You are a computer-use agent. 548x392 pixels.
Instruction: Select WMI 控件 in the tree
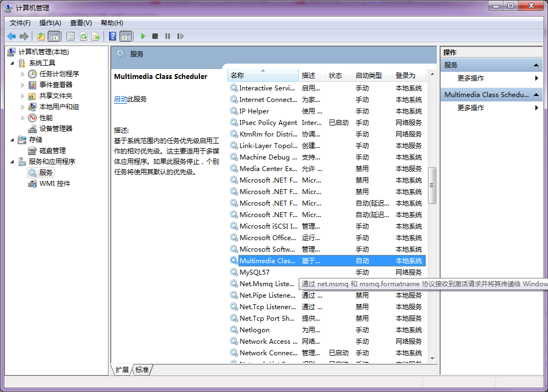(55, 183)
